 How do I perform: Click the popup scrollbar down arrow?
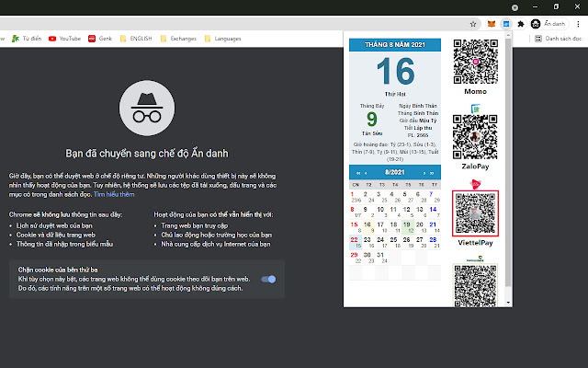pos(508,303)
